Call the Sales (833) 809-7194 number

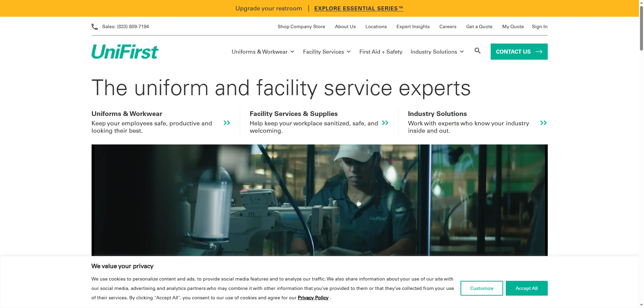(125, 26)
